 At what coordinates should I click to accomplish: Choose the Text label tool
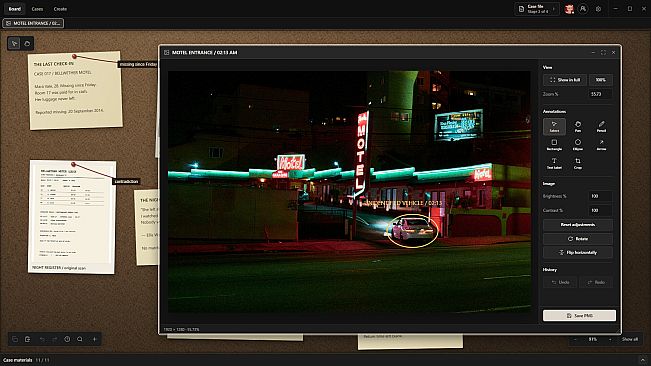coord(554,163)
